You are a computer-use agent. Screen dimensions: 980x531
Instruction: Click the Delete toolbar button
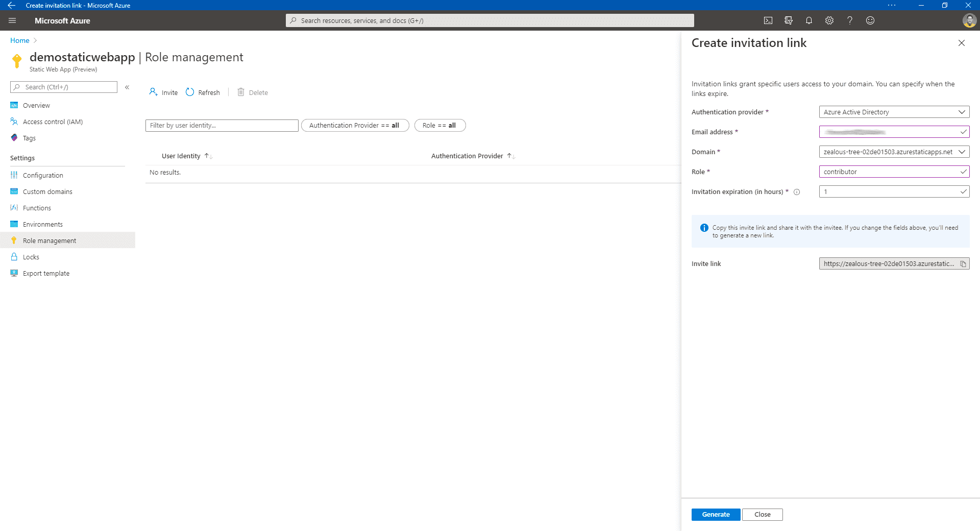[253, 92]
